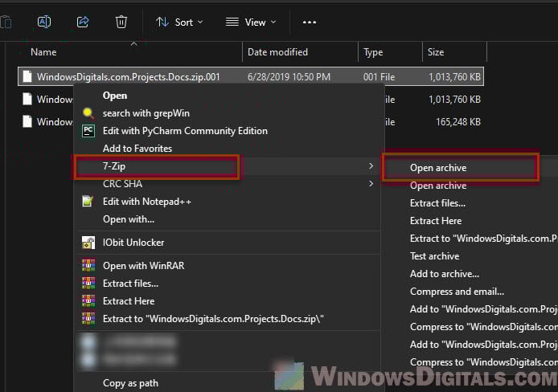The width and height of the screenshot is (558, 392).
Task: Expand the CRC SHA submenu entry
Action: (227, 184)
